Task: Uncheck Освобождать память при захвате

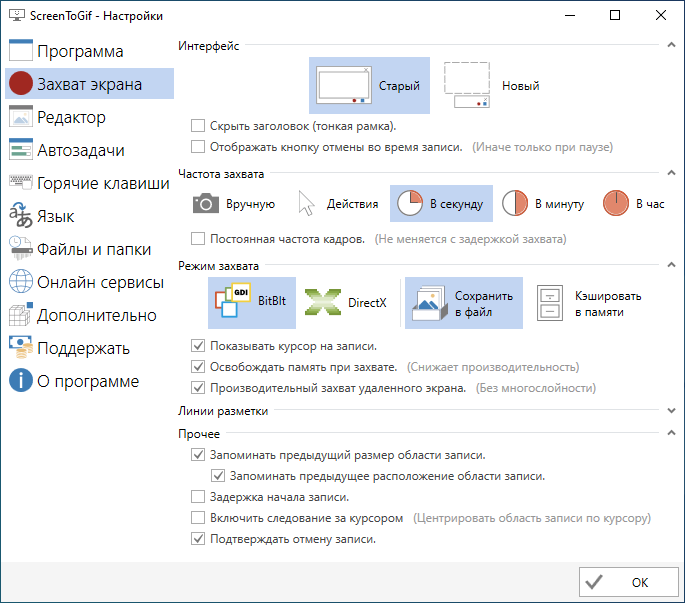Action: point(198,367)
